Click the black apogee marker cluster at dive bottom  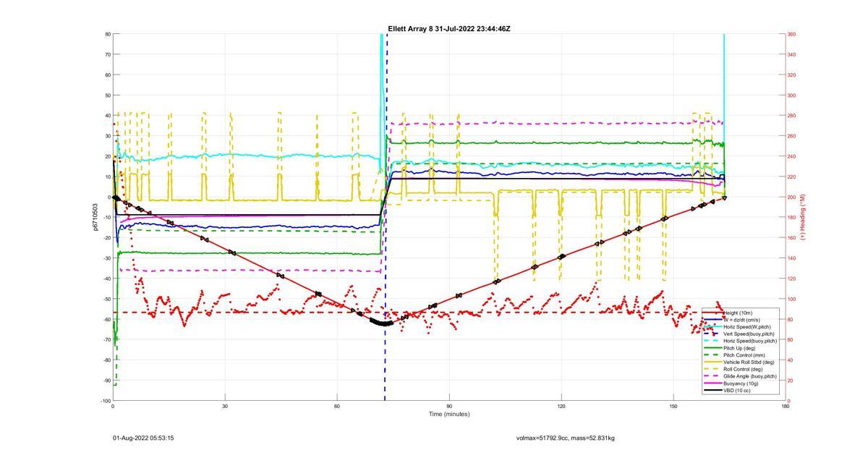point(382,322)
